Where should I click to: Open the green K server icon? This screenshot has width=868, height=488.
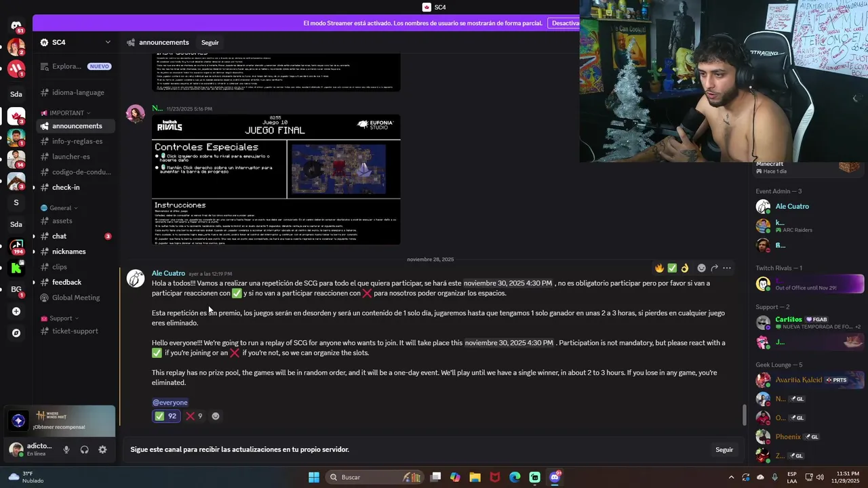coord(16,268)
